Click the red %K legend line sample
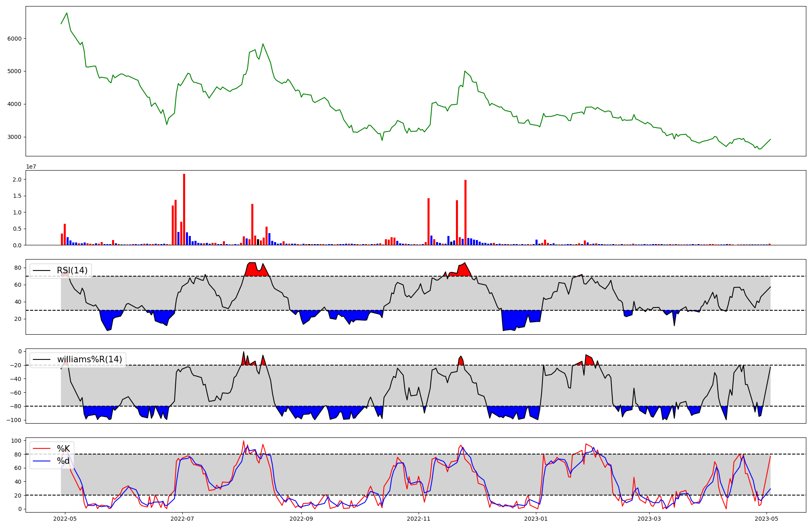The height and width of the screenshot is (528, 812). tap(41, 449)
